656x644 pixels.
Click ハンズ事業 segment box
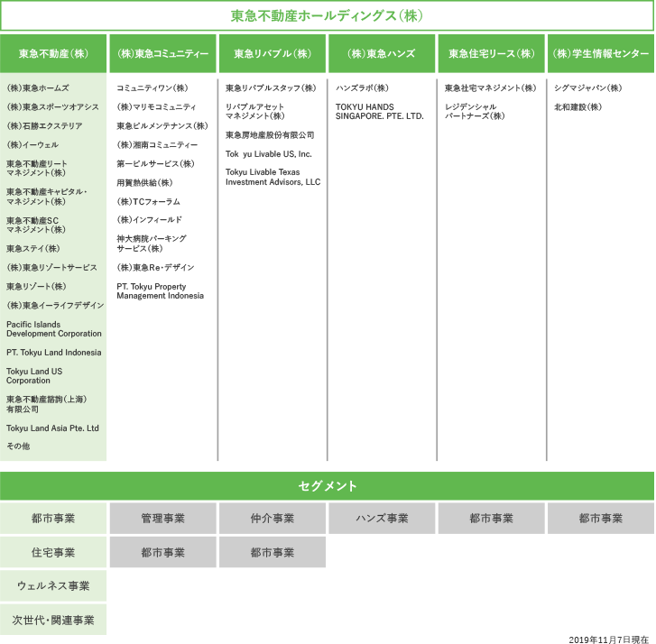[x=382, y=519]
